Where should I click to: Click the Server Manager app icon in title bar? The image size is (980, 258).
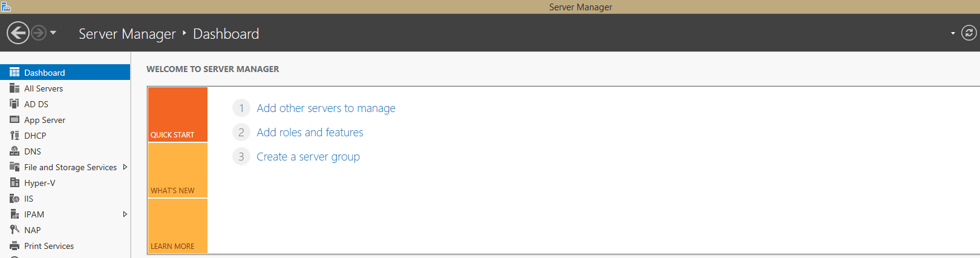[x=5, y=7]
